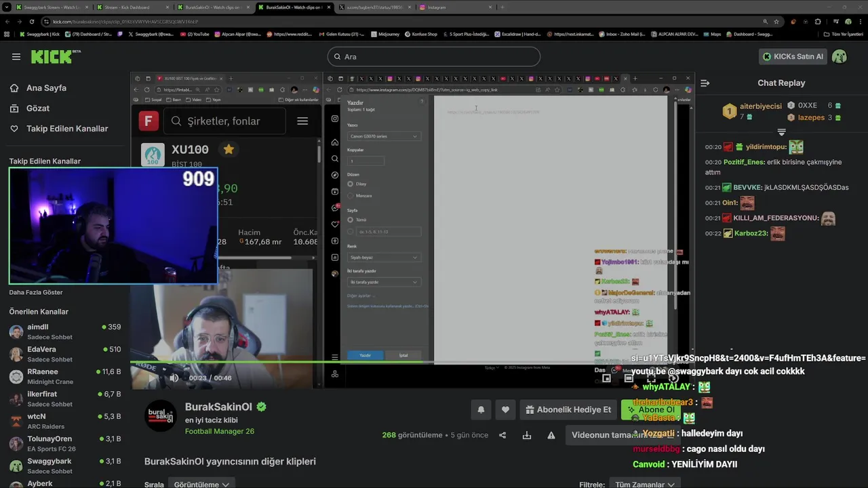The width and height of the screenshot is (868, 488).
Task: Open the Kick hamburger menu
Action: (16, 57)
